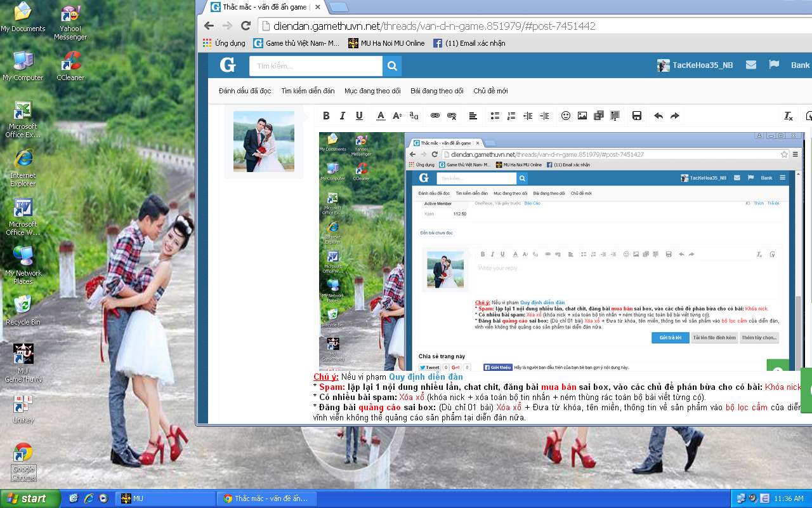The height and width of the screenshot is (508, 812).
Task: Open the (11) Email xác nhận bookmark
Action: point(469,43)
